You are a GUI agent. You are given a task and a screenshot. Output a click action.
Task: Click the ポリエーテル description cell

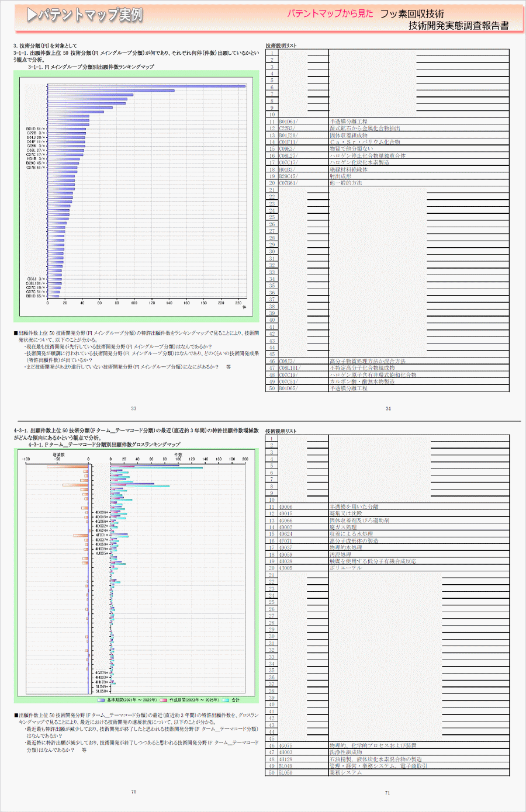pyautogui.click(x=345, y=568)
